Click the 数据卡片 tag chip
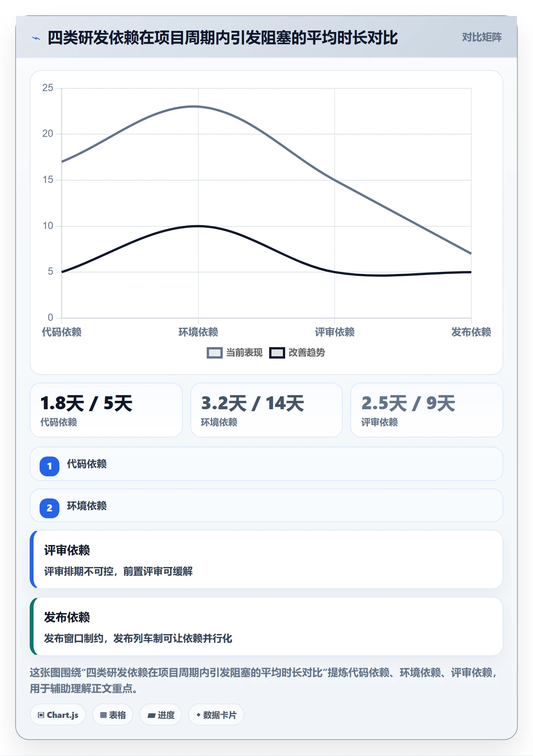533x756 pixels. (216, 715)
